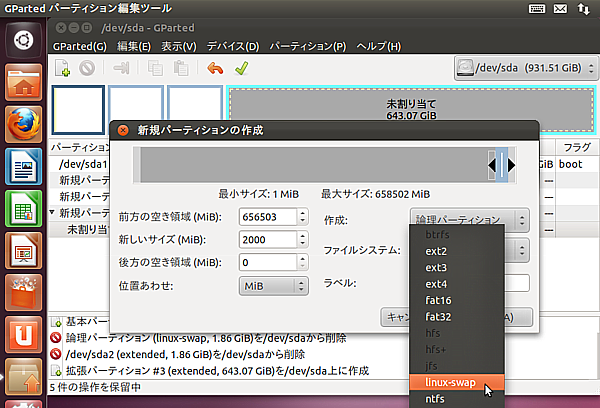The height and width of the screenshot is (408, 600).
Task: Click the 後方の空き領域 value field
Action: [268, 263]
